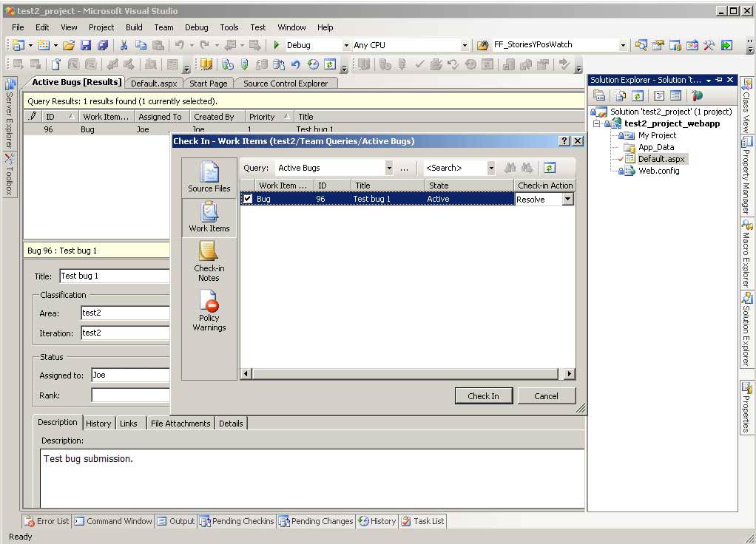
Task: Click the query browse ellipsis button
Action: (404, 169)
